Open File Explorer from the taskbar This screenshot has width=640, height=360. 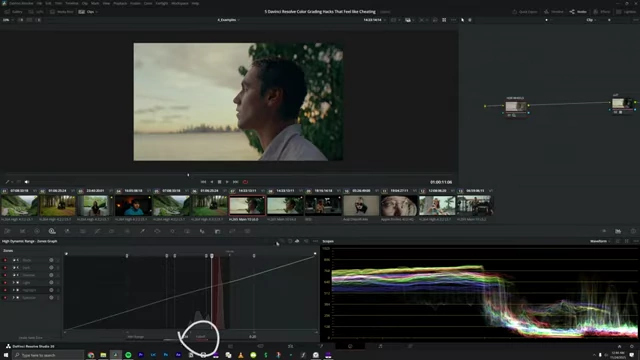point(103,355)
